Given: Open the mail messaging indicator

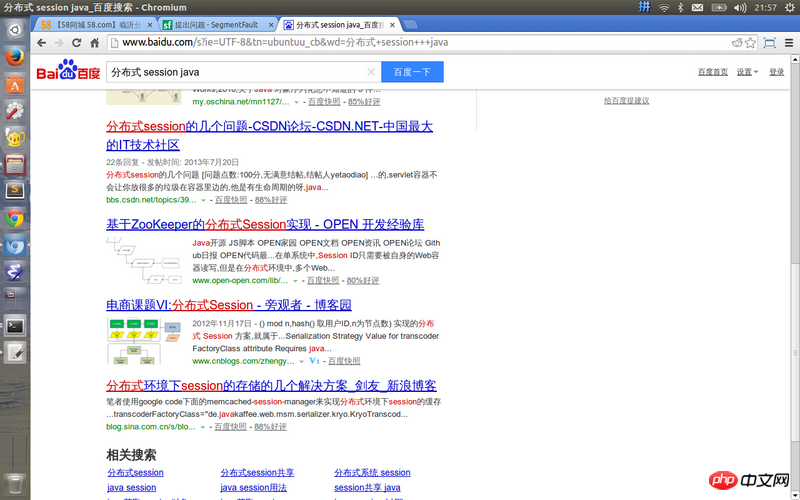Looking at the screenshot, I should point(697,8).
